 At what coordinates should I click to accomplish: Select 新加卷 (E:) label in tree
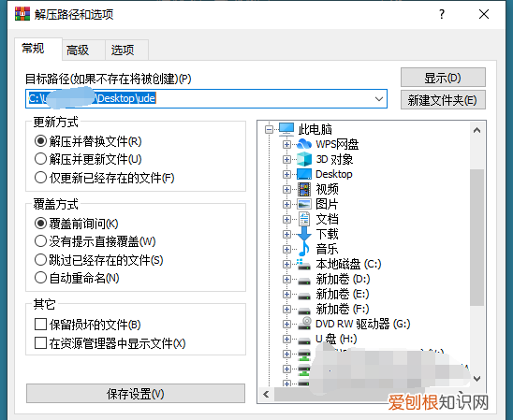[x=343, y=294]
